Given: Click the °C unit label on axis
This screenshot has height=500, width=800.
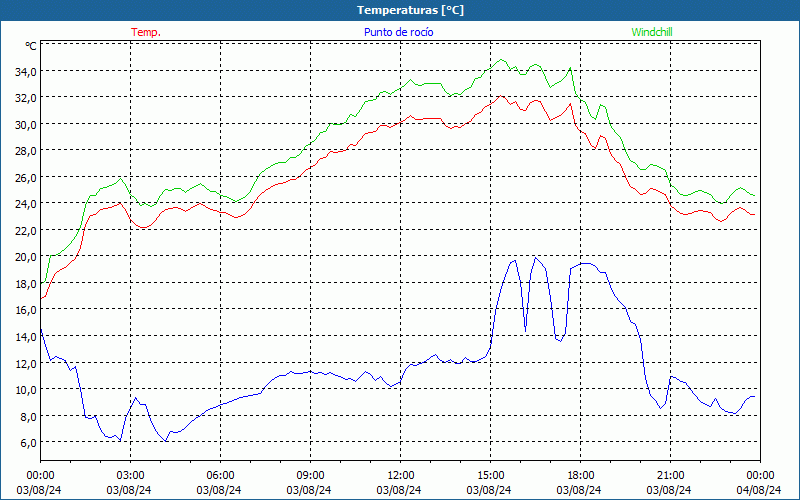Looking at the screenshot, I should tap(31, 46).
